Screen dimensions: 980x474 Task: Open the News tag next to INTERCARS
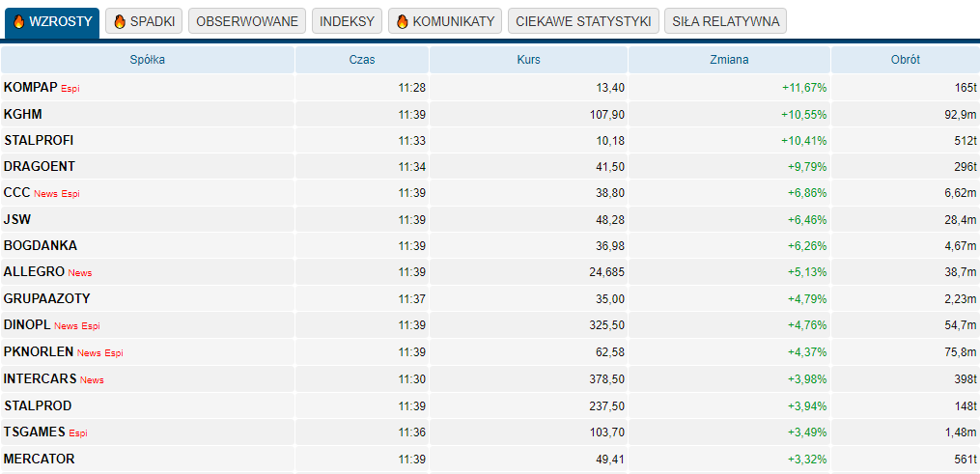(92, 380)
